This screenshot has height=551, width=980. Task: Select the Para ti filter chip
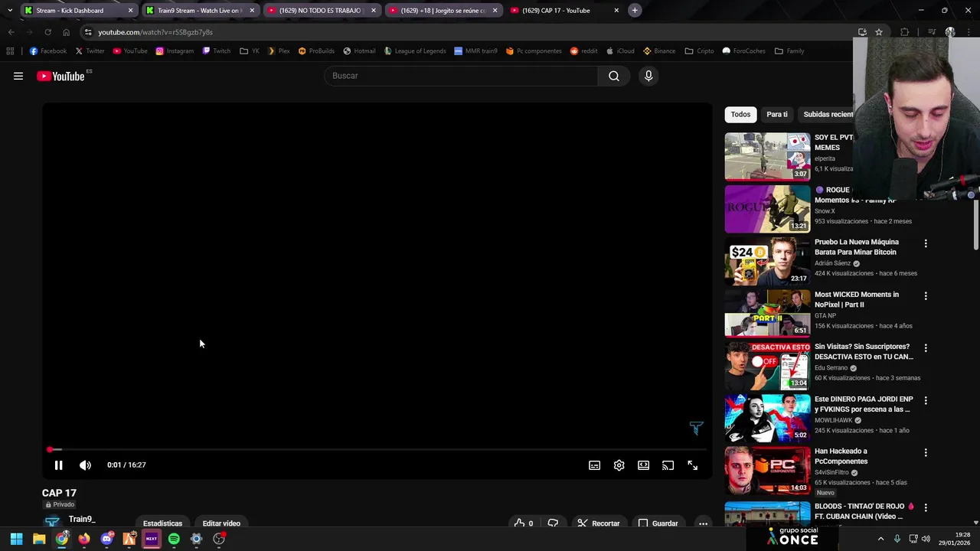pos(777,115)
